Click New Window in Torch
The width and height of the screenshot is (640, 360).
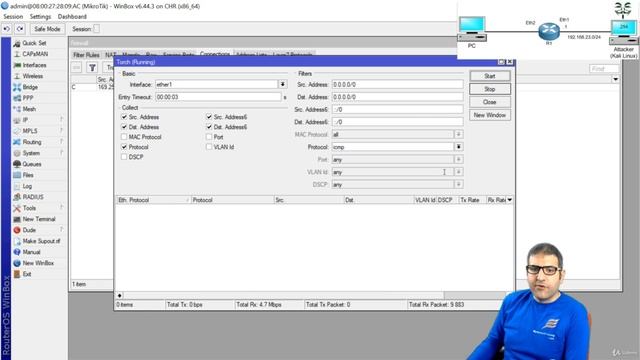click(490, 115)
